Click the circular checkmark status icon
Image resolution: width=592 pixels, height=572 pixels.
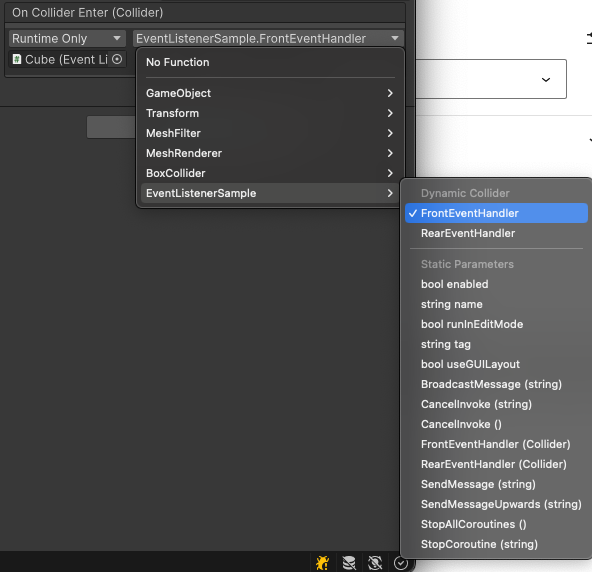pos(401,563)
